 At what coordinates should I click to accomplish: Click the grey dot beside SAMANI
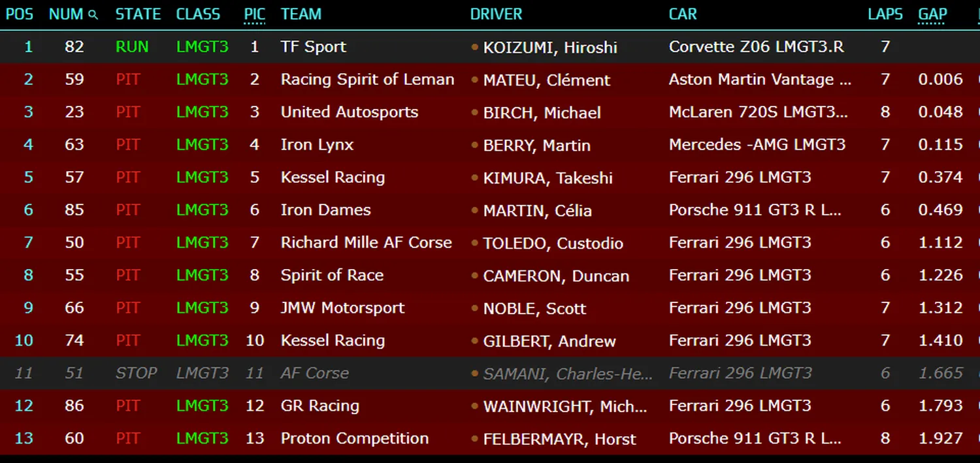[475, 374]
